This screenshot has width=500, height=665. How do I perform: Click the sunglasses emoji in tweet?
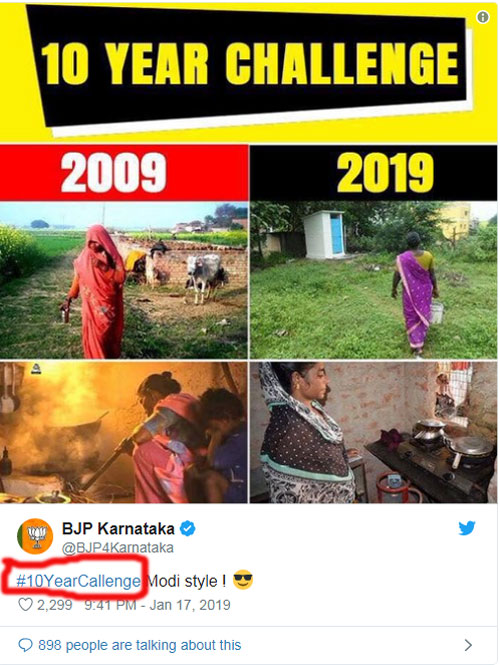click(243, 579)
